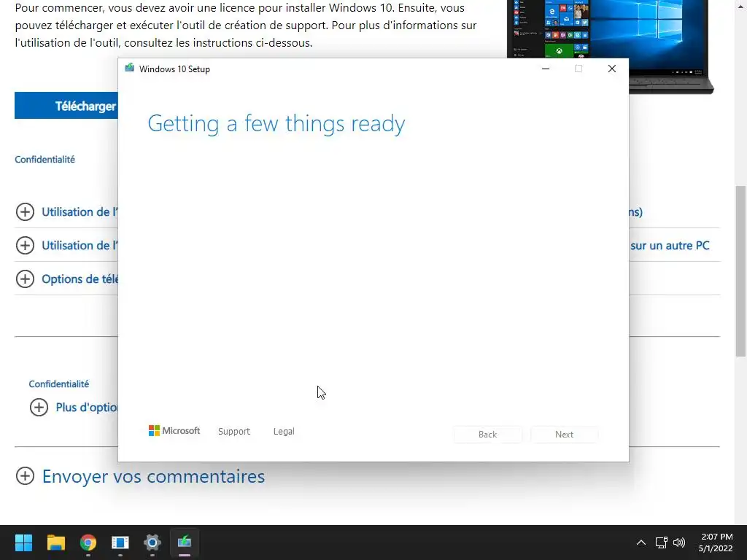Open the blue window app in the taskbar

(120, 542)
